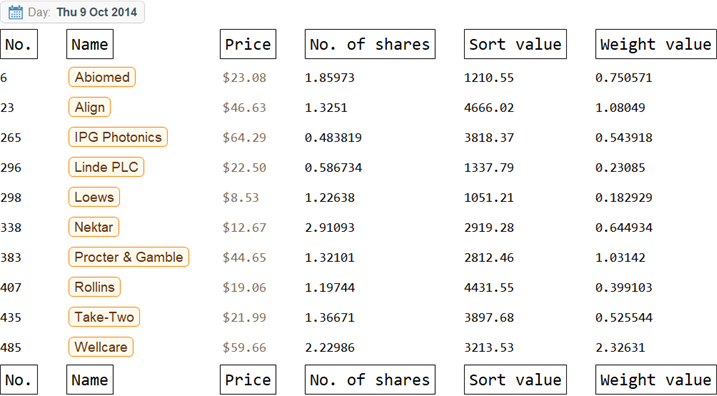Click sort value 4431.55
Screen dimensions: 717x396
[489, 288]
